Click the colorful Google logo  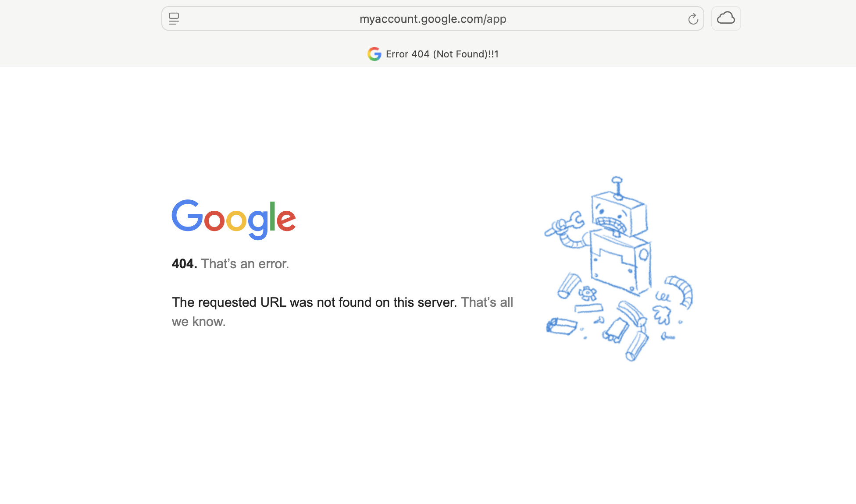[233, 219]
